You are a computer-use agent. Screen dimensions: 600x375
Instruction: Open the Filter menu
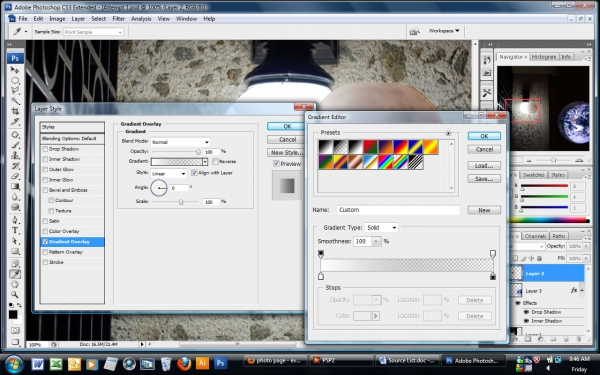pos(118,19)
